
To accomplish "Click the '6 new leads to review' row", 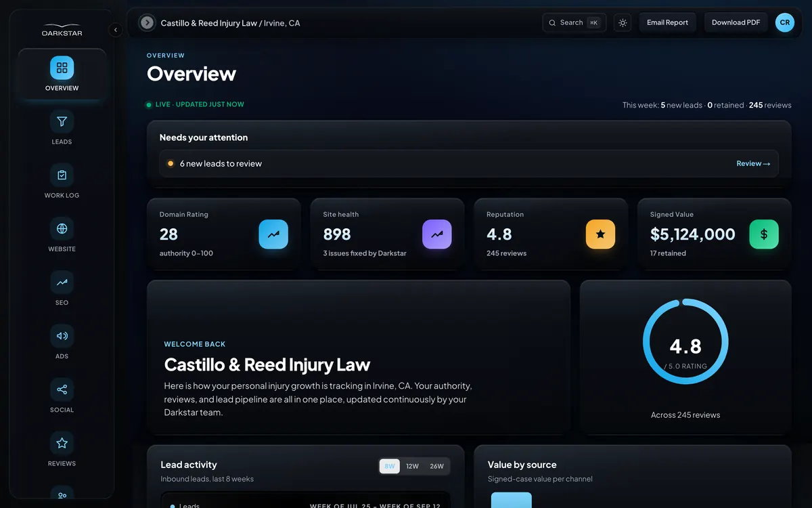I will tap(468, 163).
